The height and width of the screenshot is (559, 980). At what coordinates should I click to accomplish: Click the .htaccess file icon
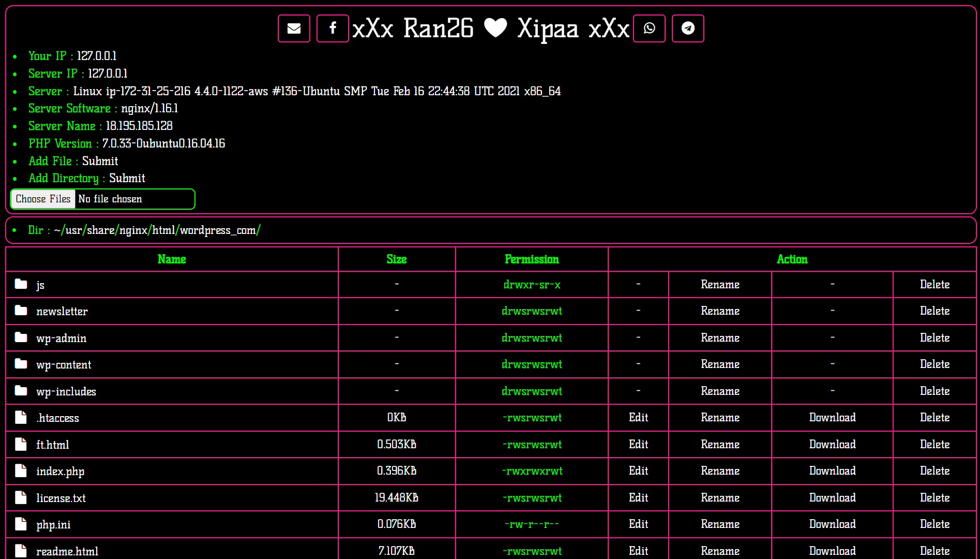pyautogui.click(x=21, y=417)
